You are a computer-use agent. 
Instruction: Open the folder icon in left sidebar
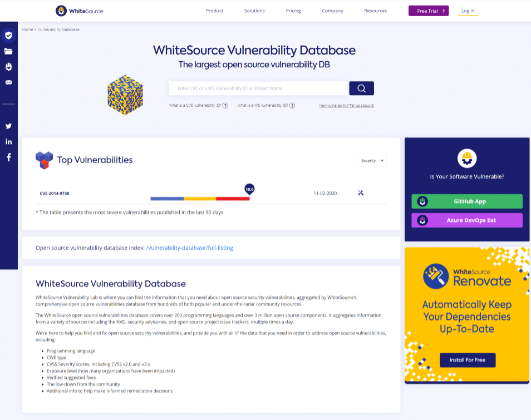click(8, 51)
